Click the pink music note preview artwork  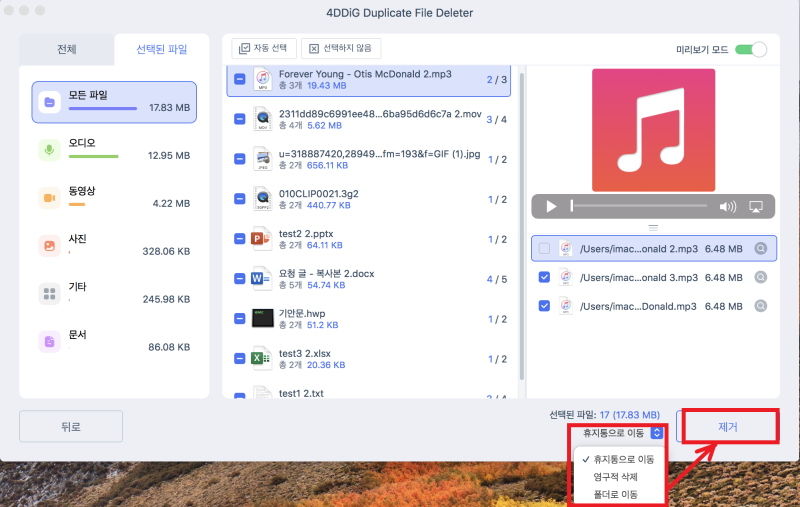(653, 130)
